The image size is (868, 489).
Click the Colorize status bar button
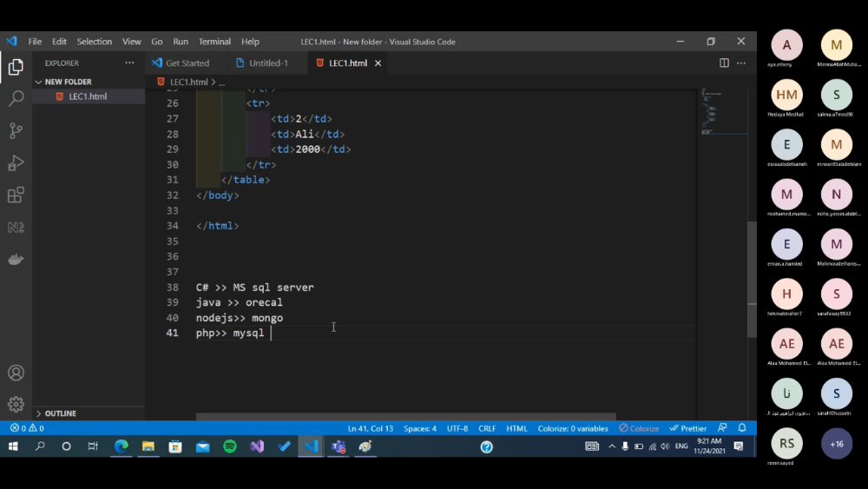(x=639, y=428)
